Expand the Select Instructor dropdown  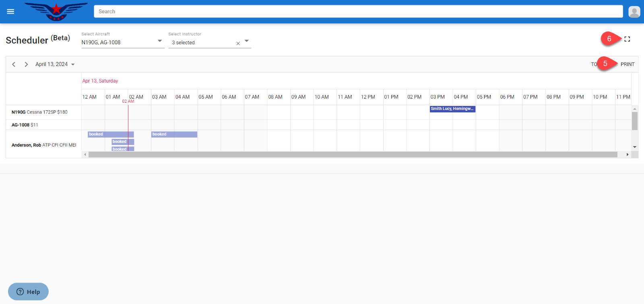coord(246,41)
